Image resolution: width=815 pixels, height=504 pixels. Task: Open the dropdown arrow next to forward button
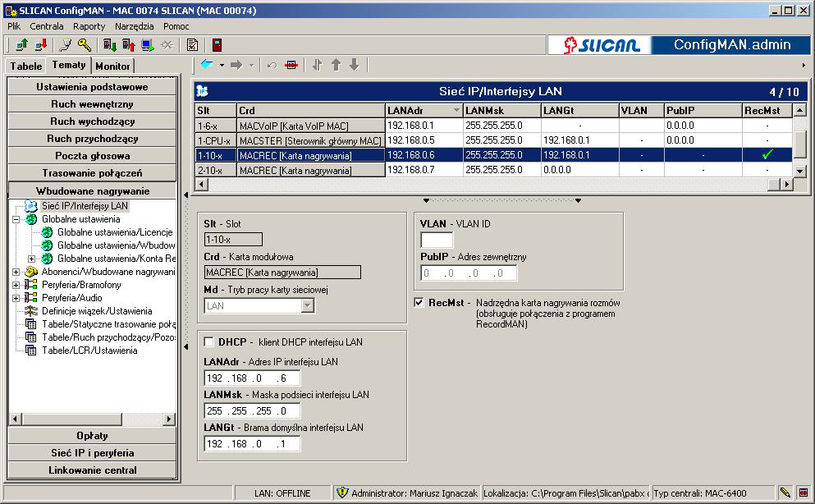pyautogui.click(x=252, y=66)
